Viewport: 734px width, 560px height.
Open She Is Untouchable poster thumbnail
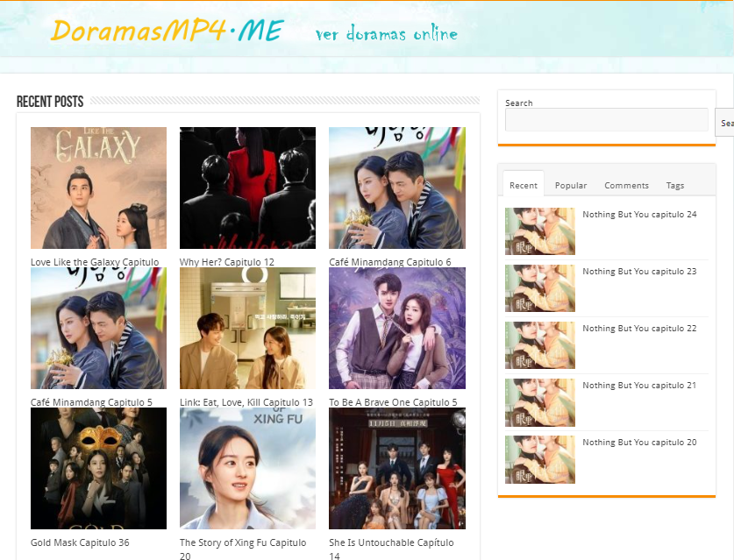click(x=397, y=468)
